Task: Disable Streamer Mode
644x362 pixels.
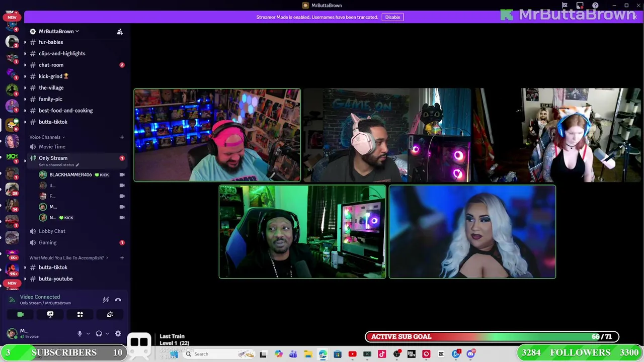Action: click(x=392, y=17)
